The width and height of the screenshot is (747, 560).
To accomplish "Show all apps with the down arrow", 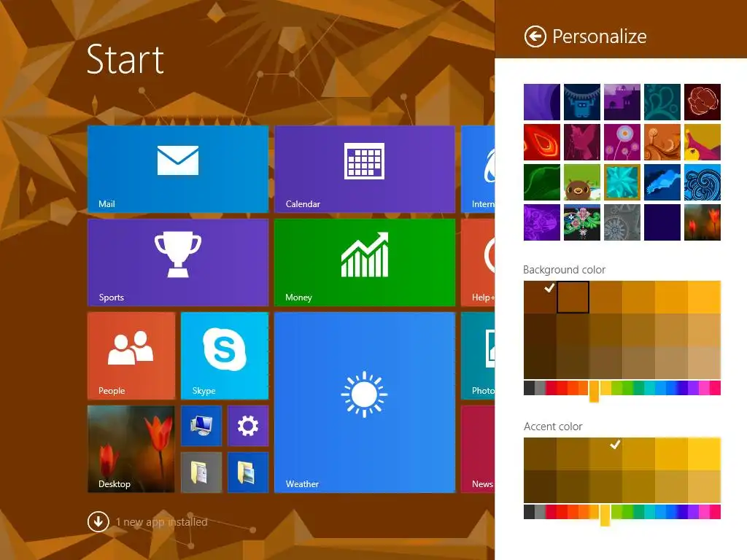I will [x=98, y=521].
